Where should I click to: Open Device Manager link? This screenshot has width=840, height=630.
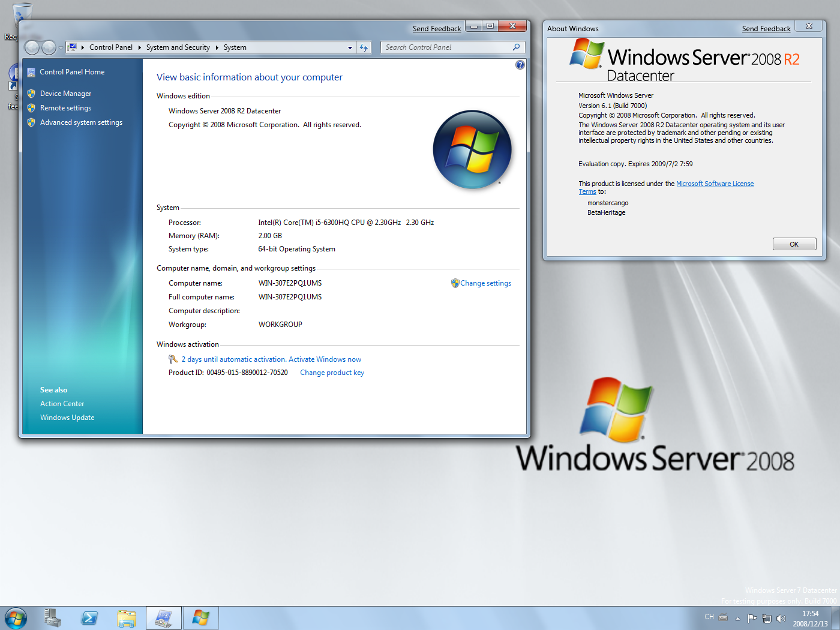(x=66, y=94)
